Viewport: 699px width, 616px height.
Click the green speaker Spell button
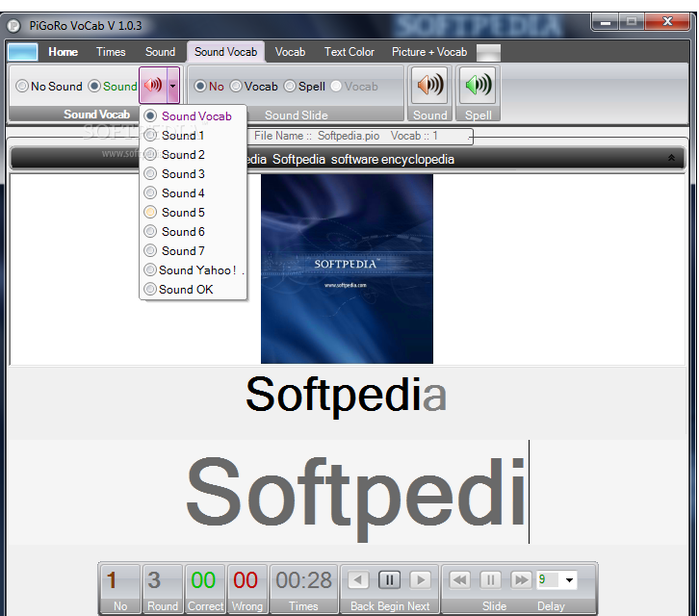478,85
